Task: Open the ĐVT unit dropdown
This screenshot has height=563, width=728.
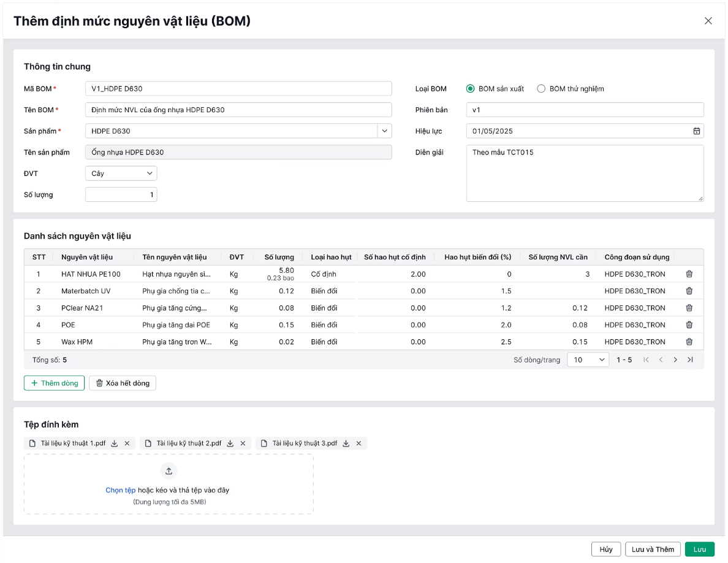Action: click(x=121, y=174)
